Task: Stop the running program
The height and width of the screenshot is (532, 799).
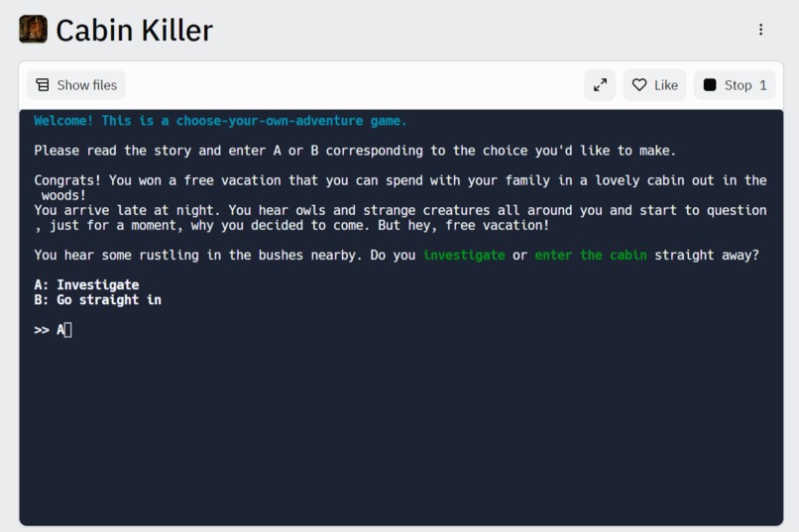Action: pyautogui.click(x=735, y=85)
